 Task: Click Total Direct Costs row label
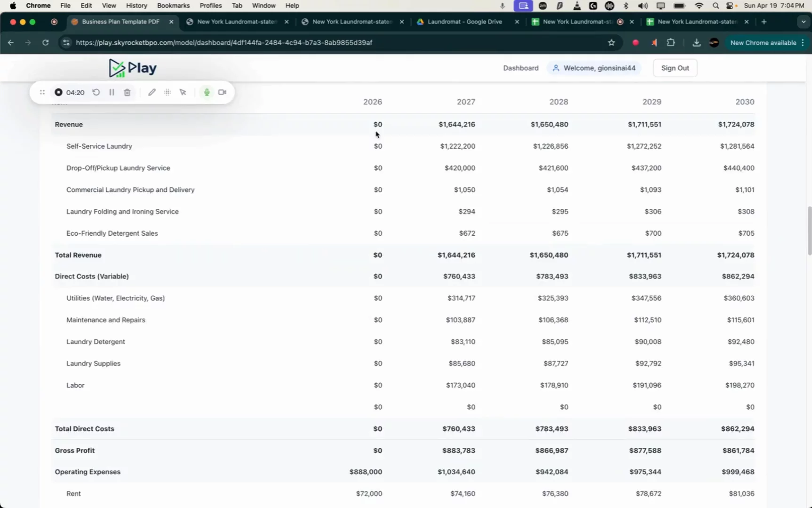(84, 429)
